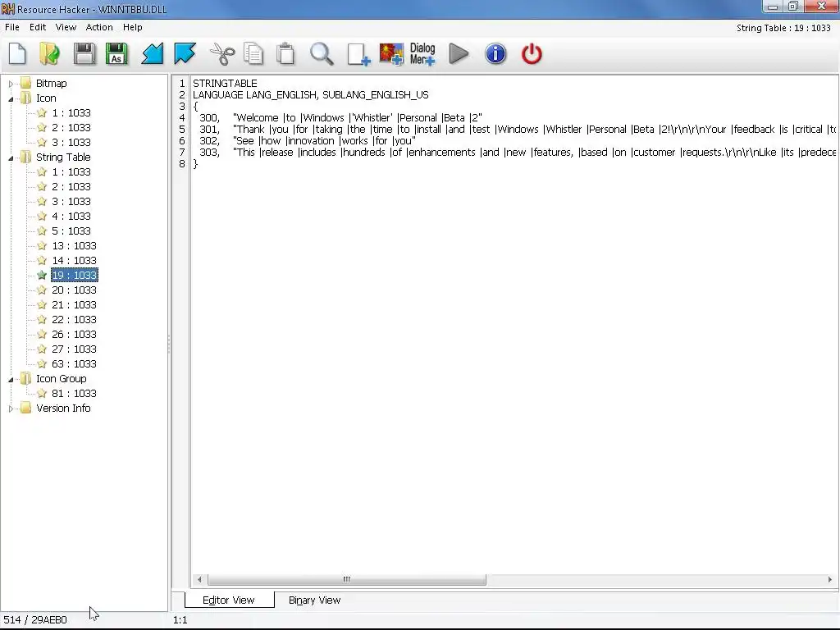This screenshot has width=840, height=630.
Task: Click status bar text 514 / 29AEB0
Action: (x=35, y=620)
